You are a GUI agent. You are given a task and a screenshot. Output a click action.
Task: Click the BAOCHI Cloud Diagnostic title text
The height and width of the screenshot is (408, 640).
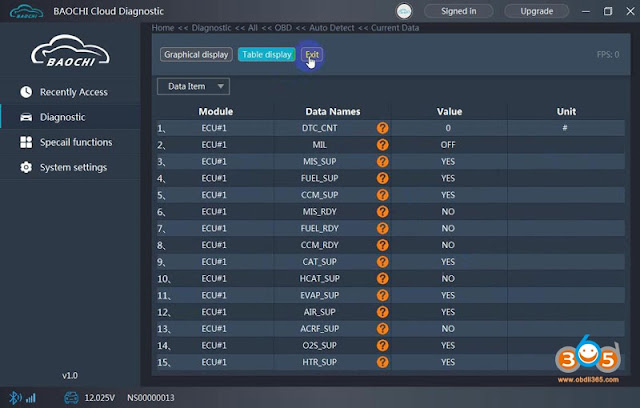(x=109, y=11)
